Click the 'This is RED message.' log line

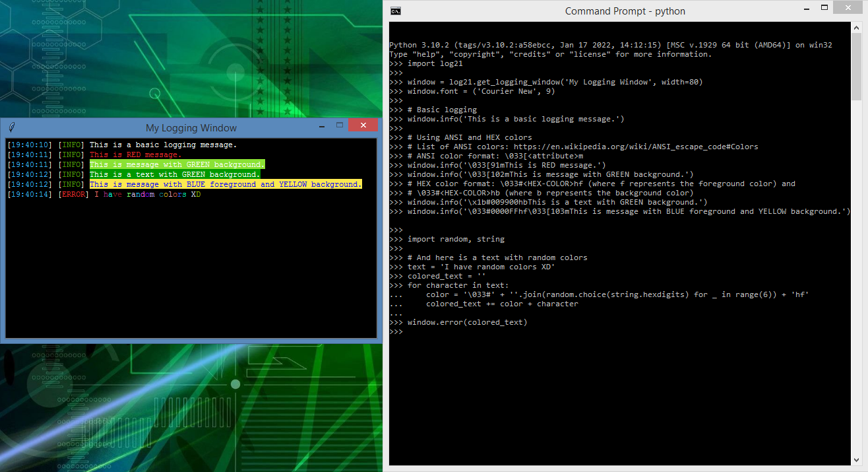(x=135, y=154)
